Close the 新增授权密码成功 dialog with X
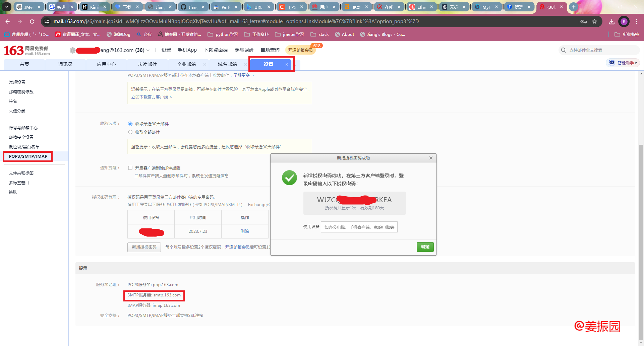 431,158
